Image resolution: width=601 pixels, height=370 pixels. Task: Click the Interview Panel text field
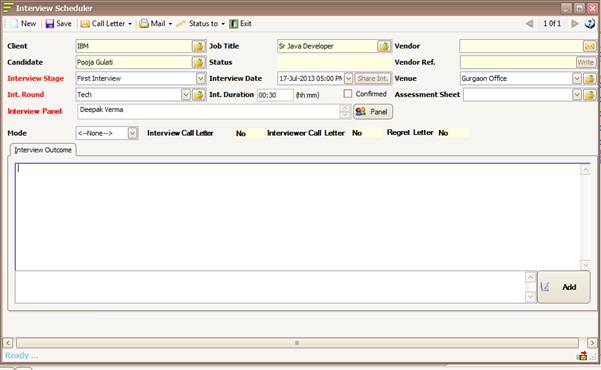point(209,112)
